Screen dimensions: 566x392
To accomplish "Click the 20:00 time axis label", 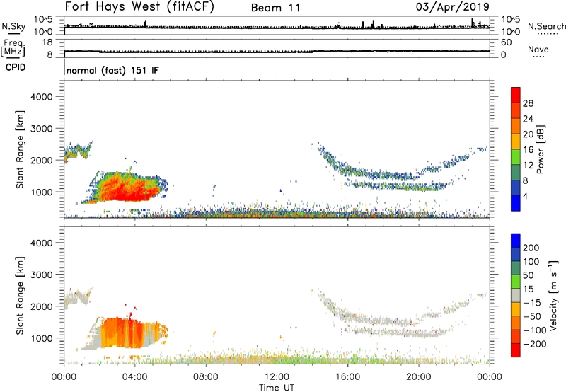I will (x=418, y=377).
